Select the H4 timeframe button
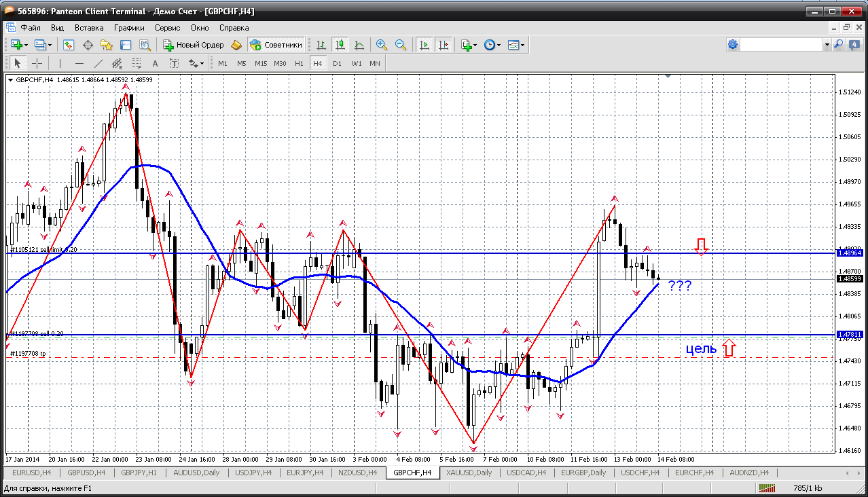 coord(317,63)
